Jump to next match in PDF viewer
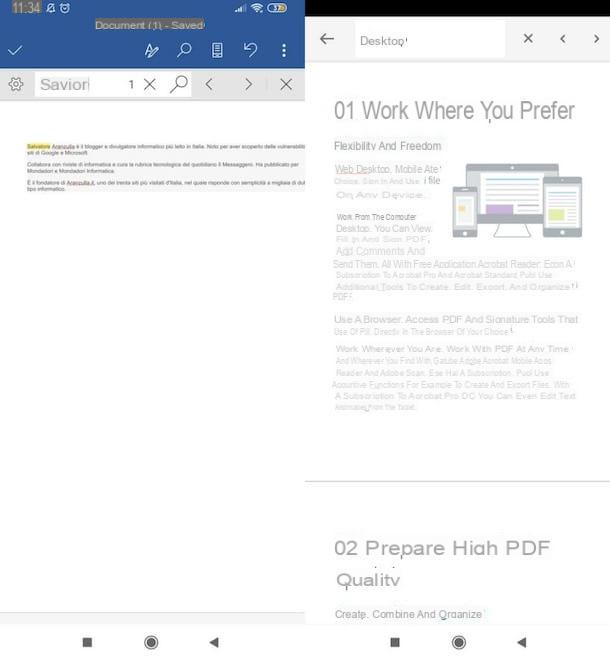Image resolution: width=610 pixels, height=657 pixels. coord(596,39)
